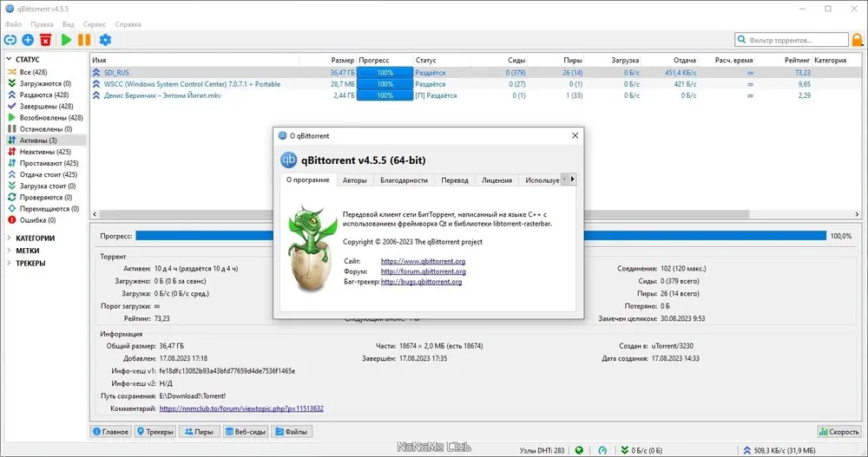Sort by the Имя column header
Image resolution: width=868 pixels, height=457 pixels.
(194, 60)
